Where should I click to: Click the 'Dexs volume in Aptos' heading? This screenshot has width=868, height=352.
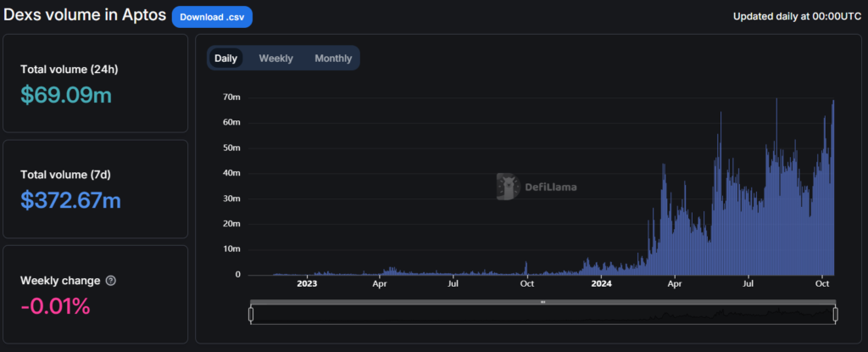click(x=84, y=16)
